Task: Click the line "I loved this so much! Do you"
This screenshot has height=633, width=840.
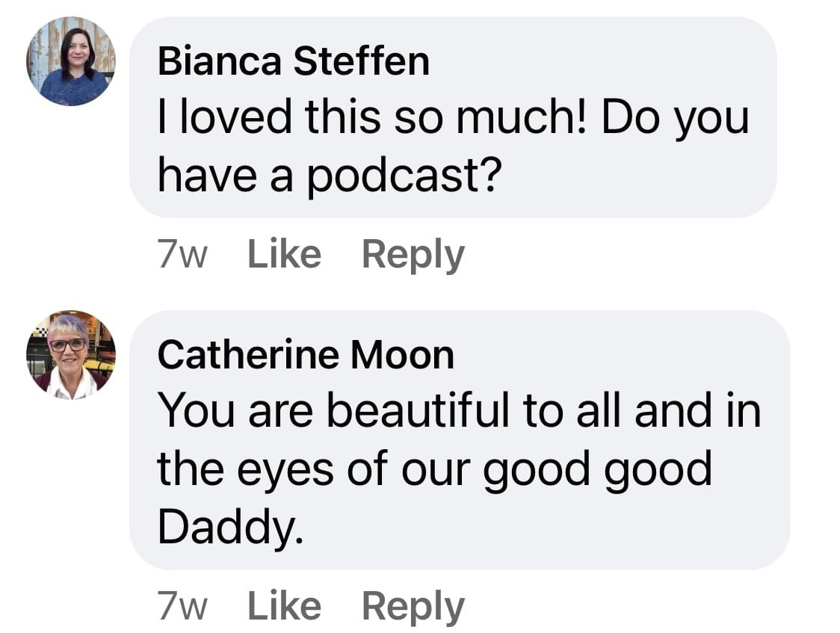Action: click(453, 119)
